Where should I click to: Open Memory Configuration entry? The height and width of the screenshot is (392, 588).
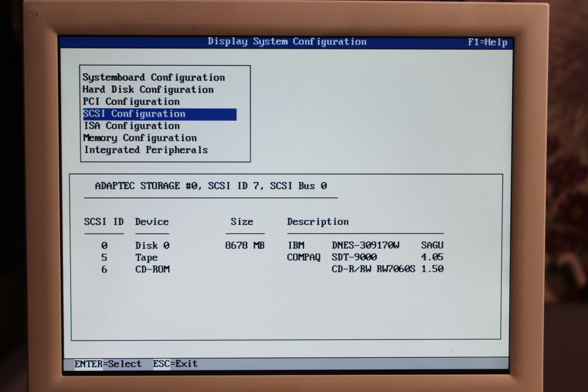(140, 138)
